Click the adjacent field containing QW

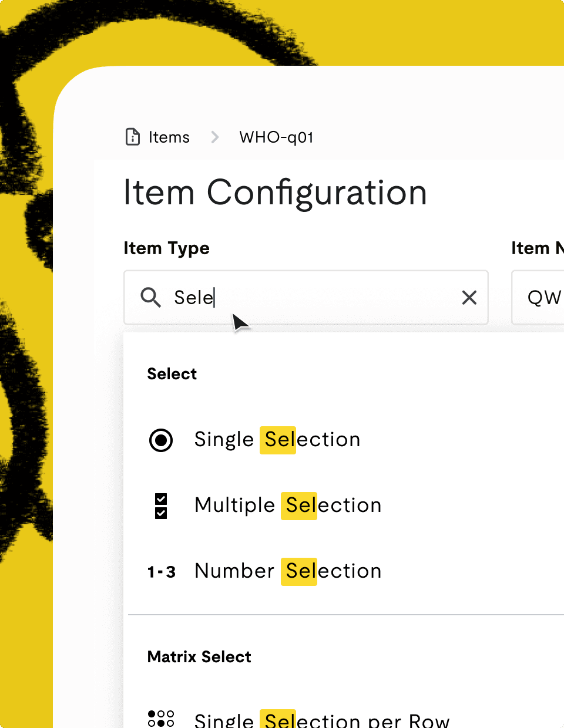[x=538, y=298]
